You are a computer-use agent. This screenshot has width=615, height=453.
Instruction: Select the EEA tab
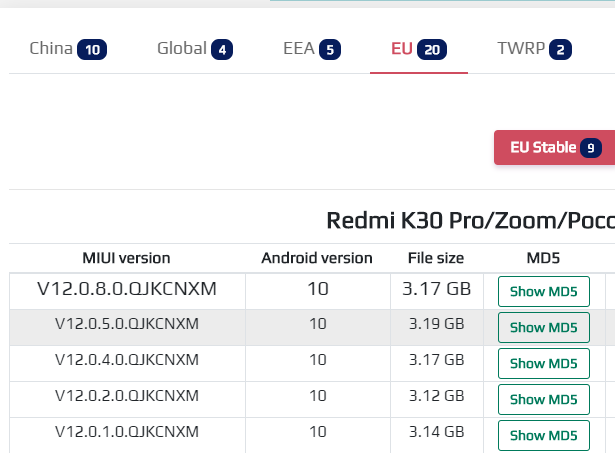point(312,49)
